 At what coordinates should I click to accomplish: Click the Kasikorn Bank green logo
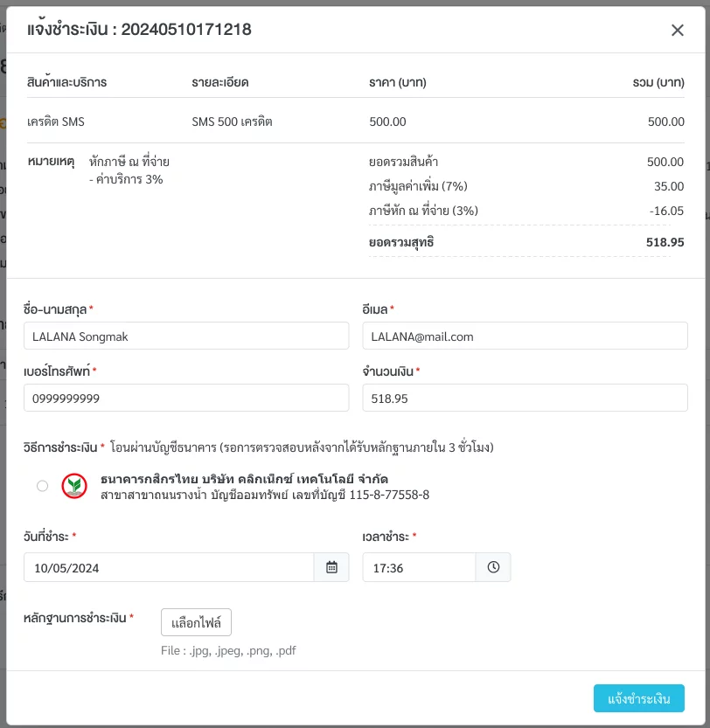74,486
